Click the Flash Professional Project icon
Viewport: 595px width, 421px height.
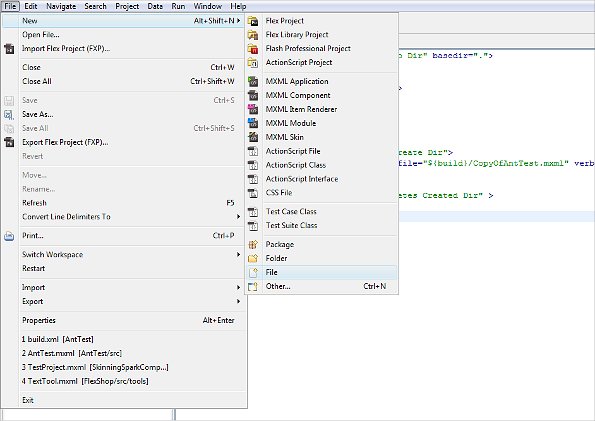pyautogui.click(x=253, y=49)
